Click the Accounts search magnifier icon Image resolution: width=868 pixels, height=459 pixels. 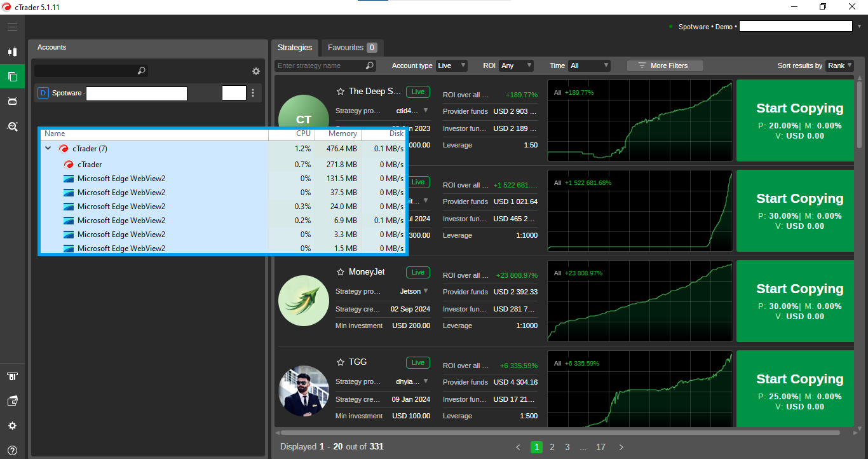click(x=142, y=71)
